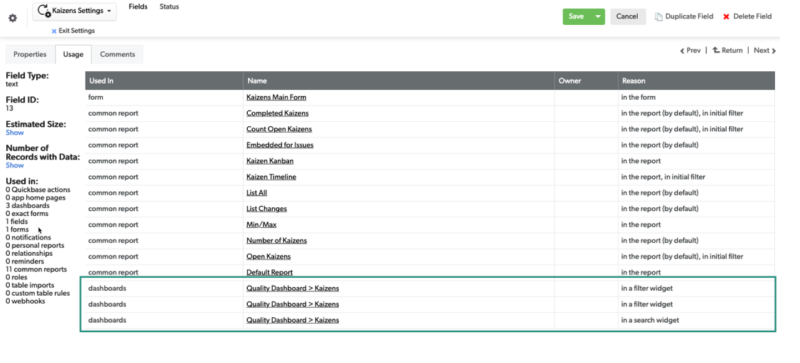The width and height of the screenshot is (800, 363).
Task: Click the Duplicate Field page icon
Action: pyautogui.click(x=659, y=17)
